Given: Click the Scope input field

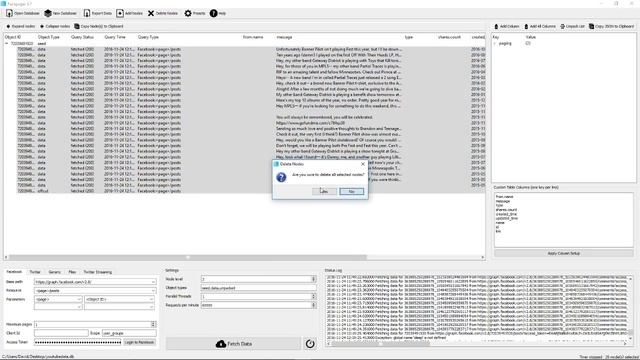Looking at the screenshot, I should pos(129,333).
